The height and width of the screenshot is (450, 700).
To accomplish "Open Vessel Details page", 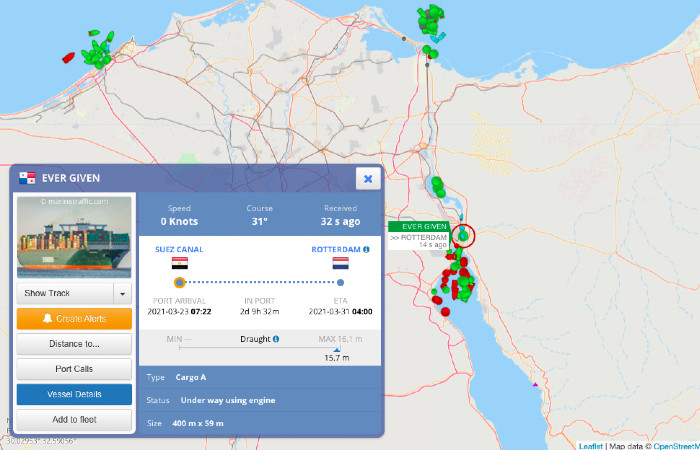I will coord(75,394).
